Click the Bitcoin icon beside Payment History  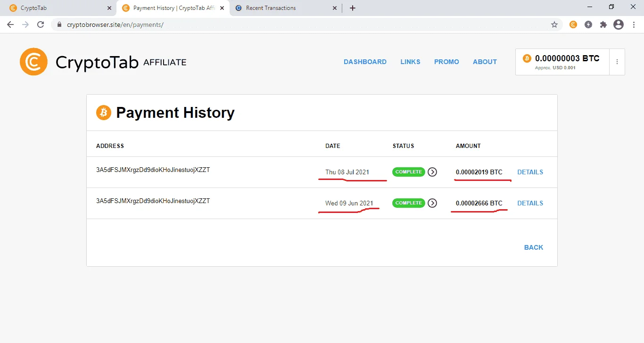104,113
